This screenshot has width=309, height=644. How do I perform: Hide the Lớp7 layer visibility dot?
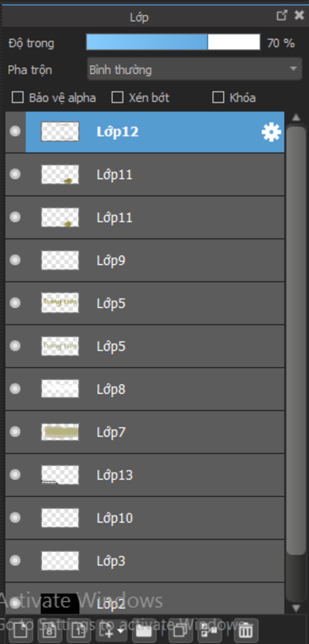(15, 432)
